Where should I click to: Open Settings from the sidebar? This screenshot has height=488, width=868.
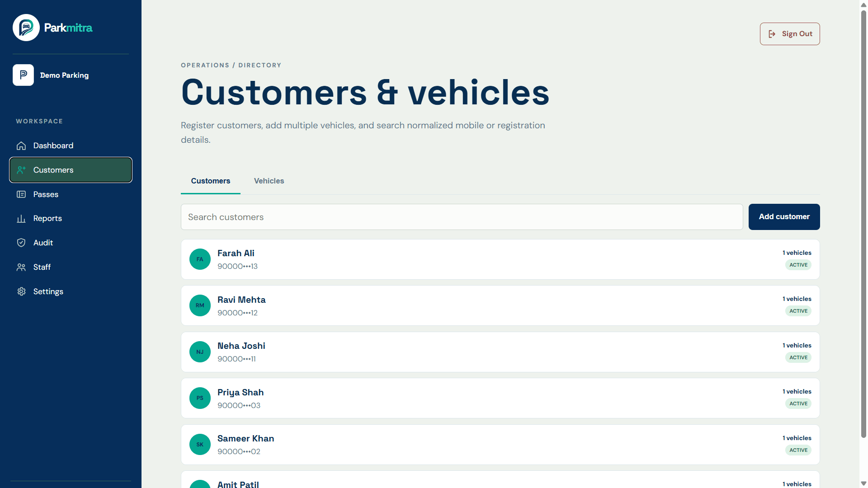71,291
